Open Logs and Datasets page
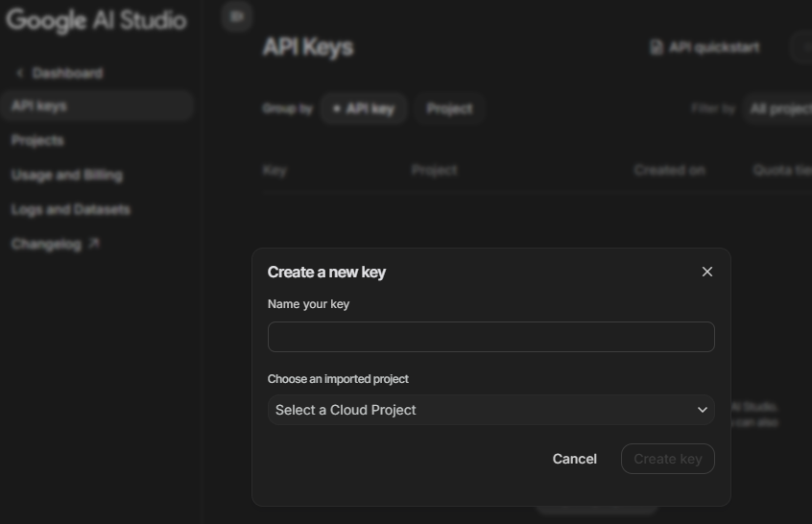Image resolution: width=812 pixels, height=524 pixels. (x=70, y=209)
